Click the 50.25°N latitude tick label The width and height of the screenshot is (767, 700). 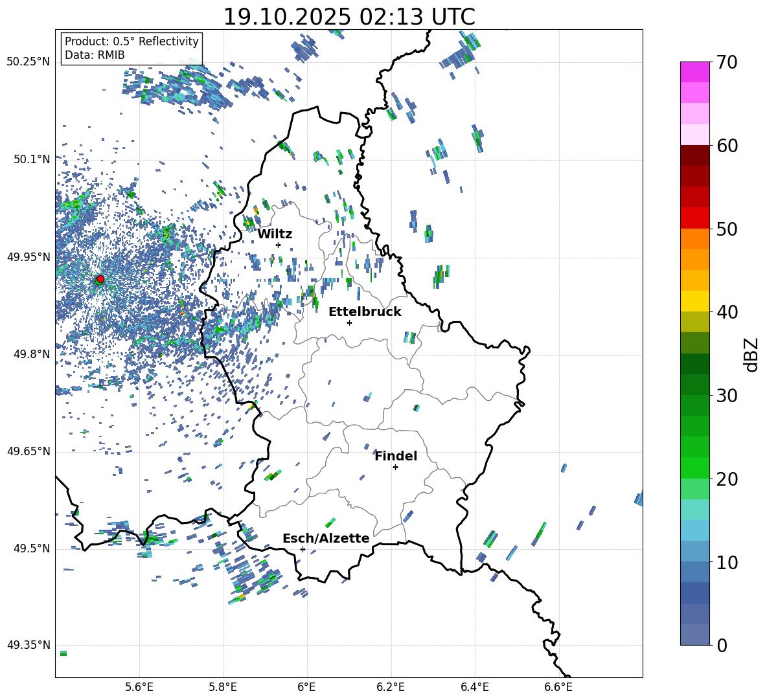pos(29,62)
